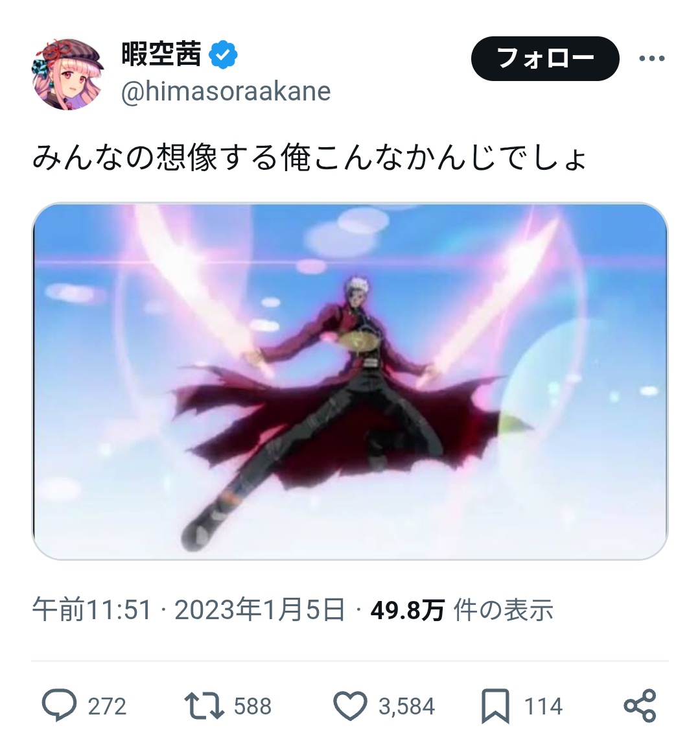Open the share icon
The image size is (700, 754).
(640, 705)
